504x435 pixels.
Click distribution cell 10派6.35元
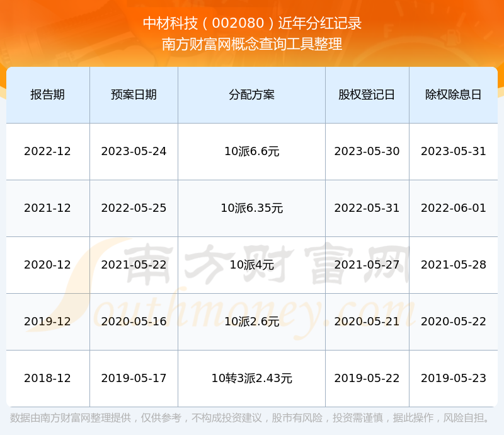click(x=251, y=208)
